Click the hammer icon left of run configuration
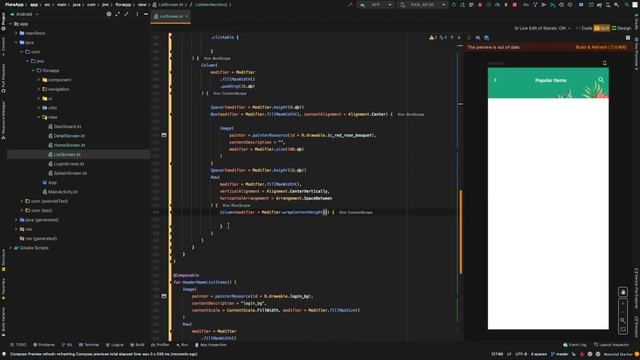This screenshot has height=360, width=640. coord(350,5)
